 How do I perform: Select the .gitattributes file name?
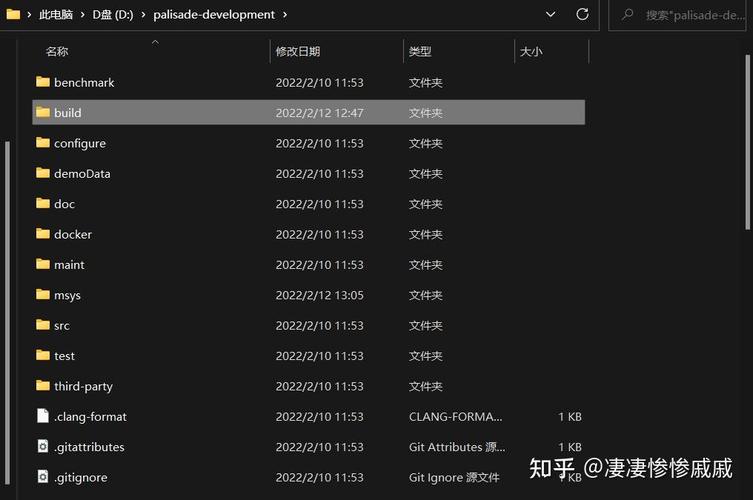coord(89,447)
